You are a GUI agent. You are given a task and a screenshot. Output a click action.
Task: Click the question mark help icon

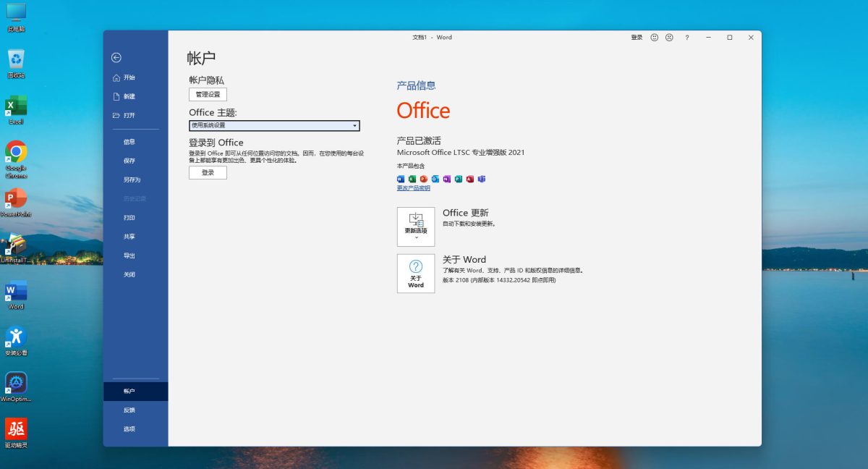pos(687,38)
